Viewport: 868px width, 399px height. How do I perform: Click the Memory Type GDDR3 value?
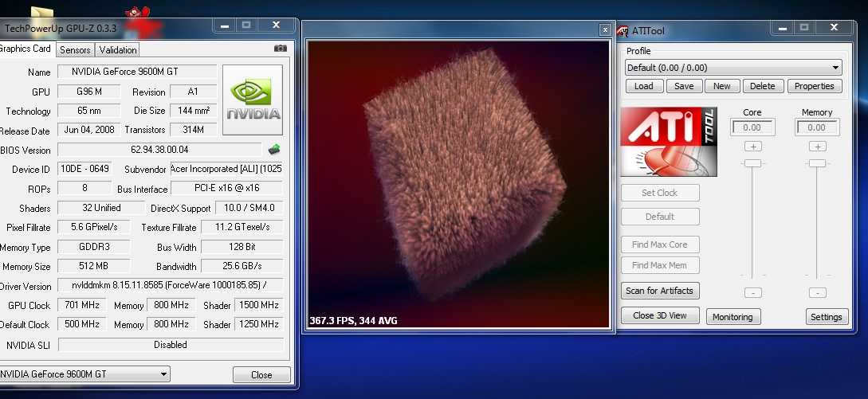coord(93,247)
